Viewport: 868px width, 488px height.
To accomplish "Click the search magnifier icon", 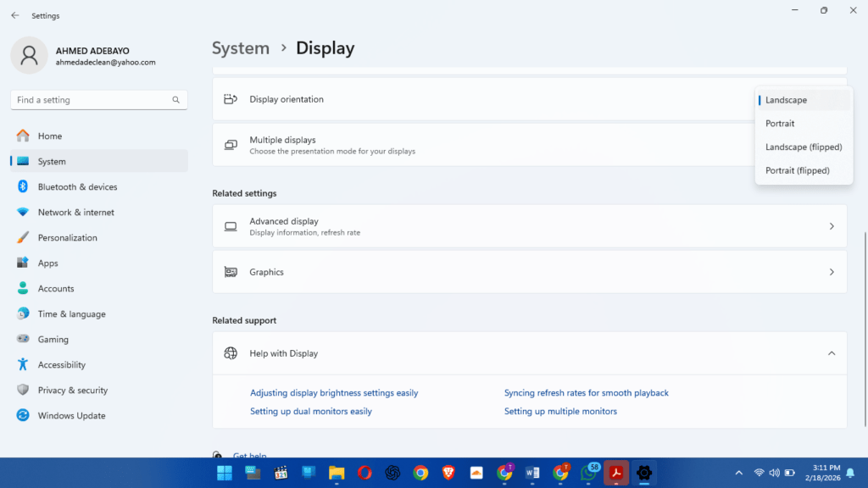I will (175, 100).
